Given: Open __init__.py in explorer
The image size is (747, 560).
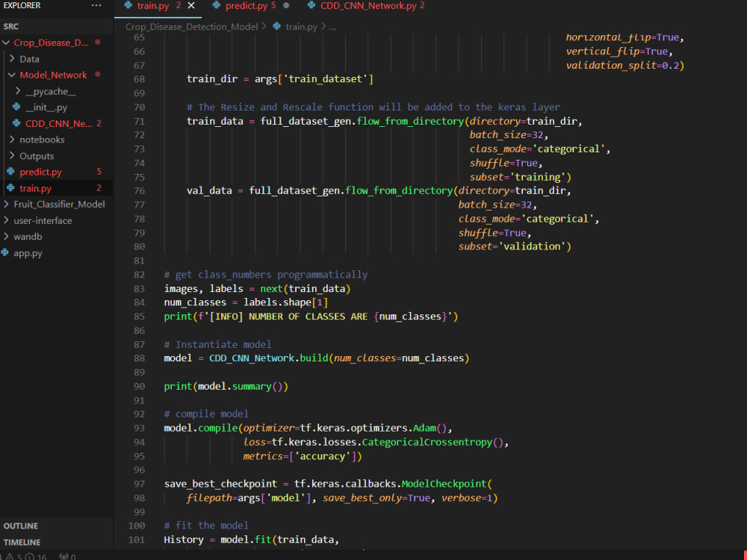Looking at the screenshot, I should coord(46,107).
